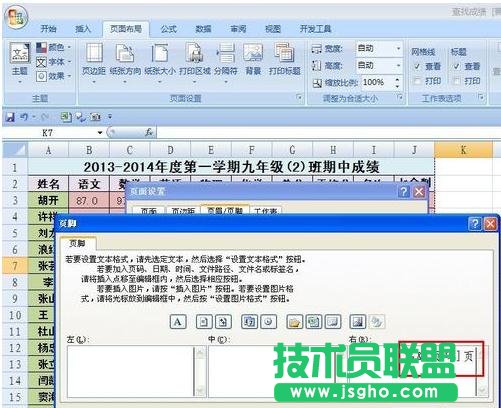The height and width of the screenshot is (408, 501).
Task: Open the 页面 tab in page setup dialog
Action: [149, 211]
